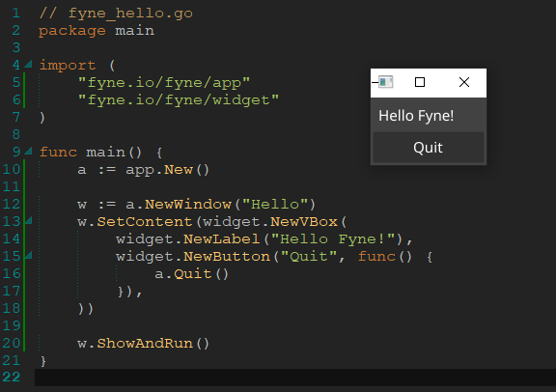
Task: Click the comment fyne_hello.go
Action: point(116,14)
